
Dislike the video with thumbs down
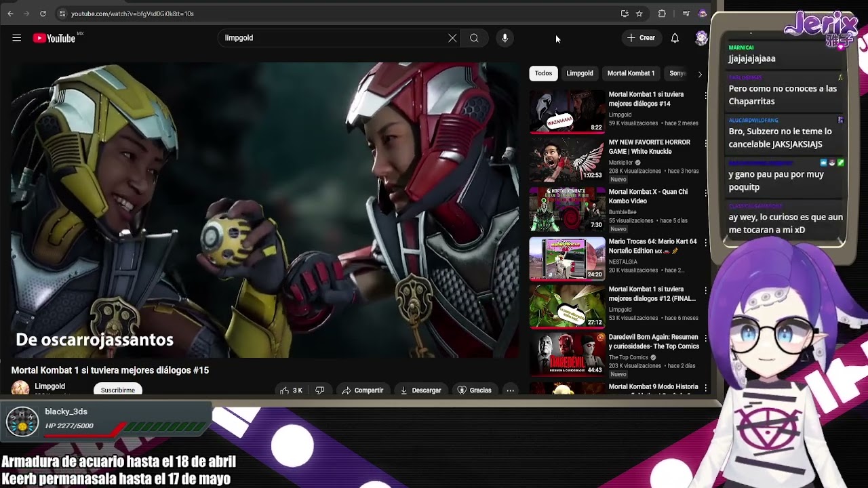319,390
